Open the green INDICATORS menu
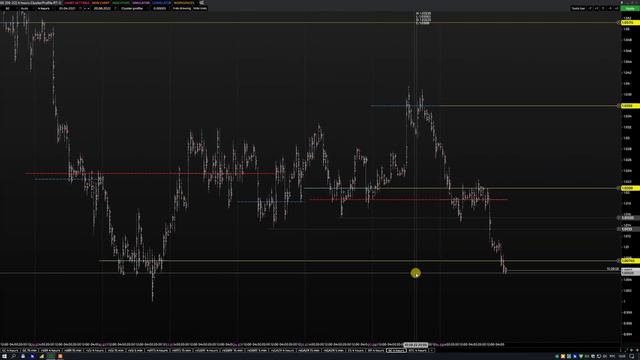This screenshot has height=360, width=640. pyautogui.click(x=121, y=3)
